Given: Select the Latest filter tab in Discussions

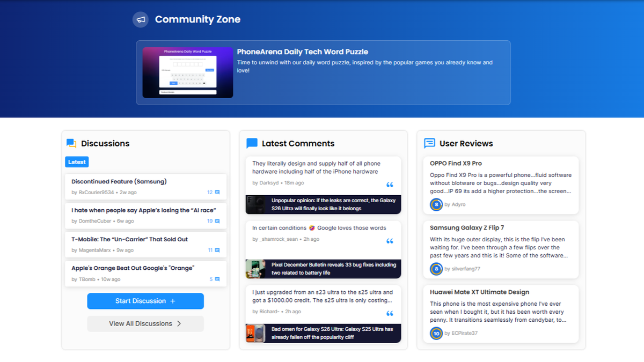Looking at the screenshot, I should coord(77,161).
